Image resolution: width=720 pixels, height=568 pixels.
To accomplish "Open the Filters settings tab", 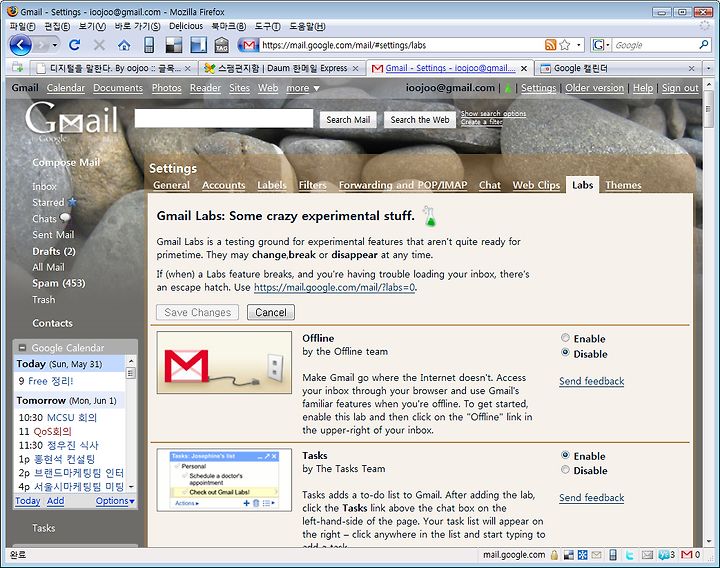I will tap(312, 185).
